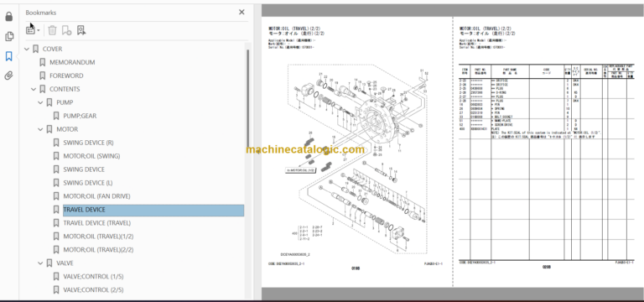644x302 pixels.
Task: Close the Bookmarks panel
Action: (241, 13)
